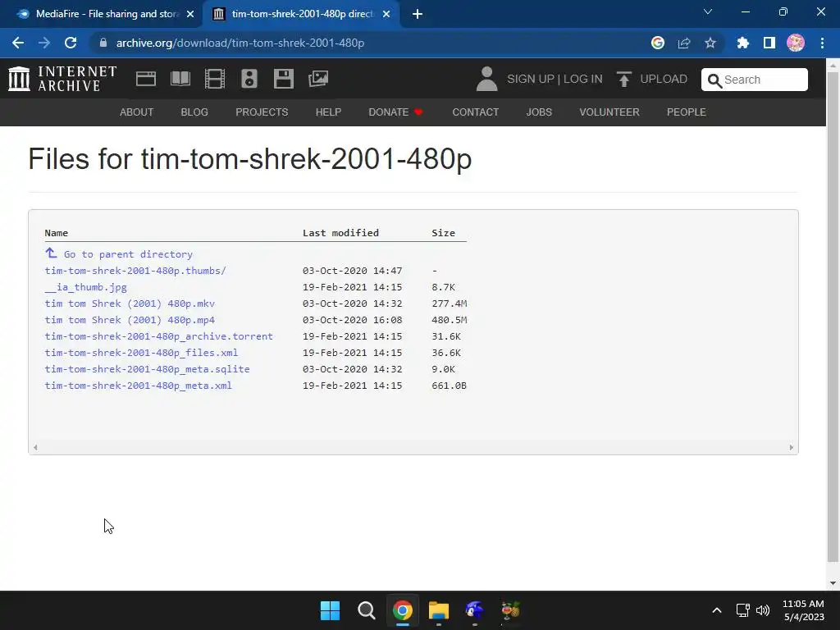Image resolution: width=840 pixels, height=630 pixels.
Task: Click the magnifier icon in the search box
Action: (x=714, y=80)
